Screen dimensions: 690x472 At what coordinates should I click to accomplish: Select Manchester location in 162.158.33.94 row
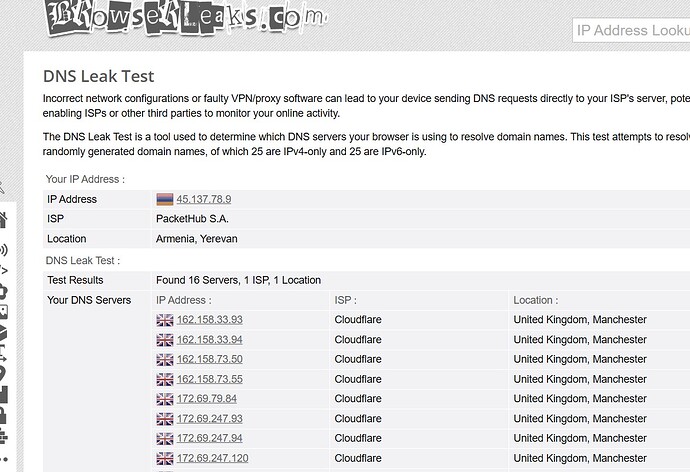(x=580, y=340)
